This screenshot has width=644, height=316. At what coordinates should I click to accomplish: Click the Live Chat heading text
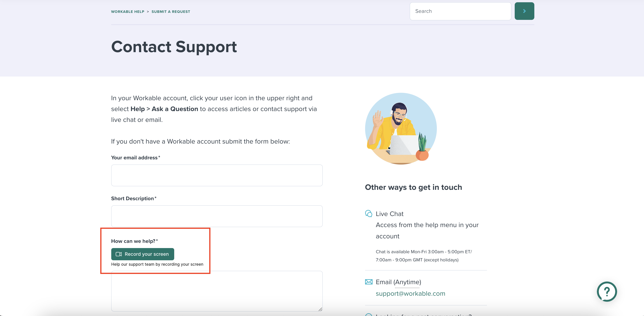point(389,214)
